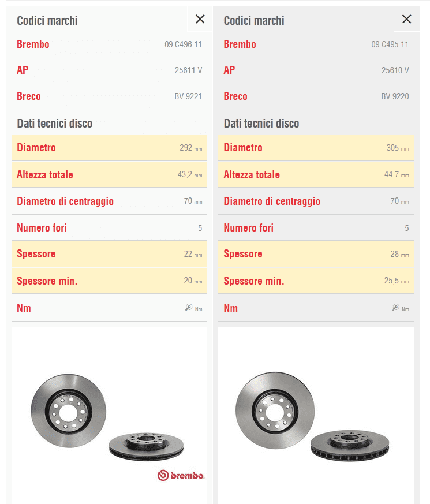This screenshot has height=504, width=430.
Task: Click the Breco BV 9220 row
Action: (x=316, y=96)
